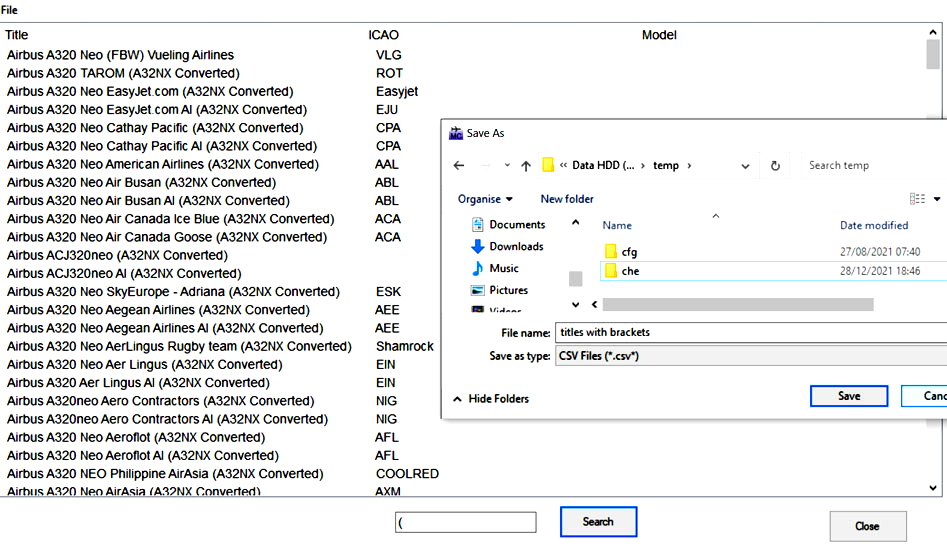This screenshot has width=947, height=550.
Task: Click the file list horizontal scrollbar
Action: pyautogui.click(x=737, y=304)
